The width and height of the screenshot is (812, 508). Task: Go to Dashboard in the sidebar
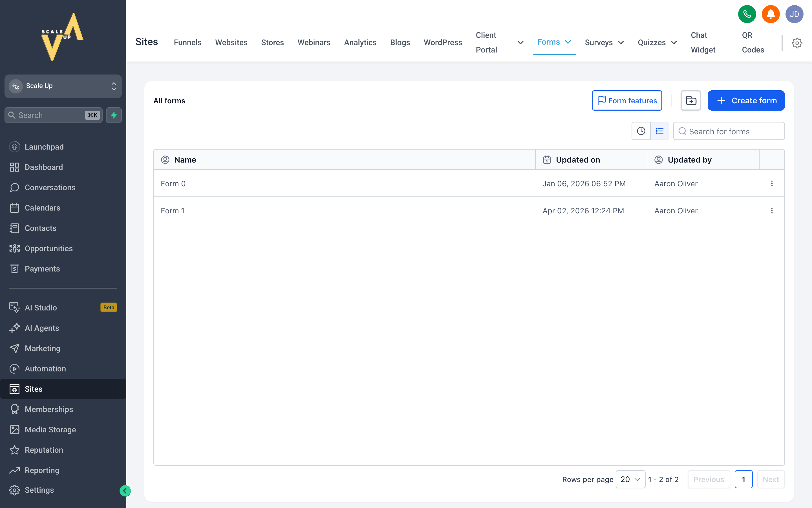(x=63, y=167)
